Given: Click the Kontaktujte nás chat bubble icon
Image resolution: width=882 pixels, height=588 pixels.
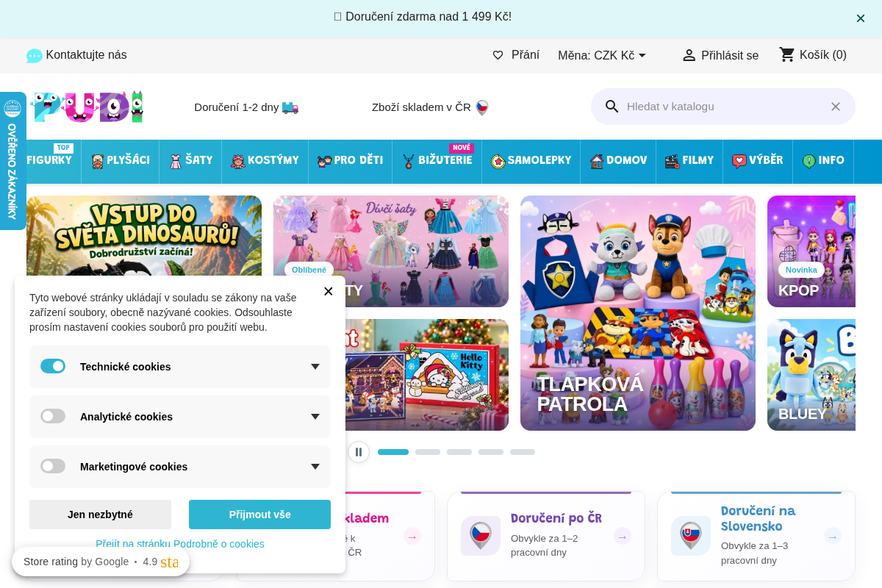Looking at the screenshot, I should tap(35, 56).
